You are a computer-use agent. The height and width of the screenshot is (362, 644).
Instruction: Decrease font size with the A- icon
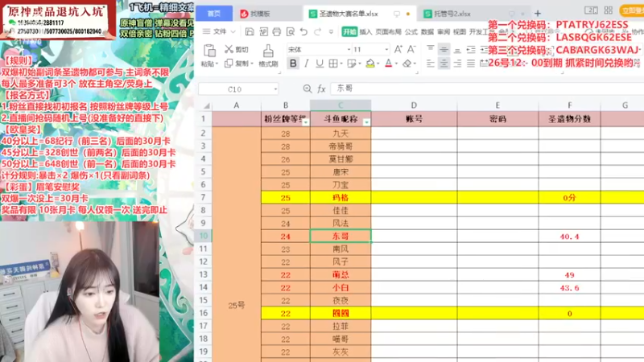click(411, 49)
